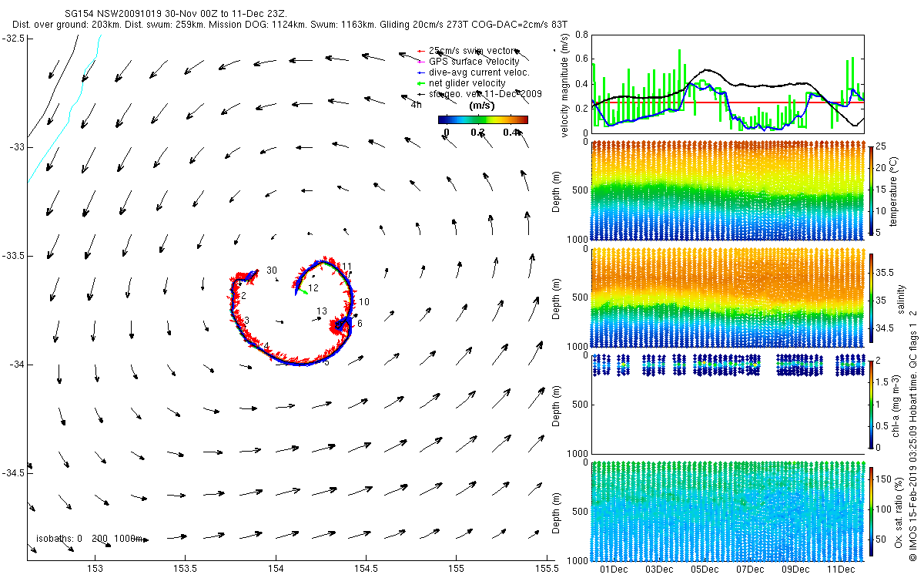Click the map longitude tick '154.5'
Image resolution: width=924 pixels, height=578 pixels.
(366, 569)
